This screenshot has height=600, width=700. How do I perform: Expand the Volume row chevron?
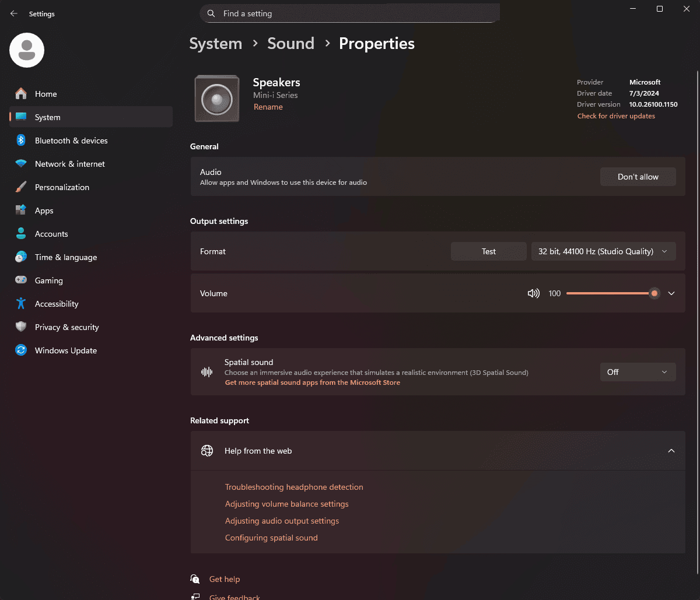click(671, 293)
